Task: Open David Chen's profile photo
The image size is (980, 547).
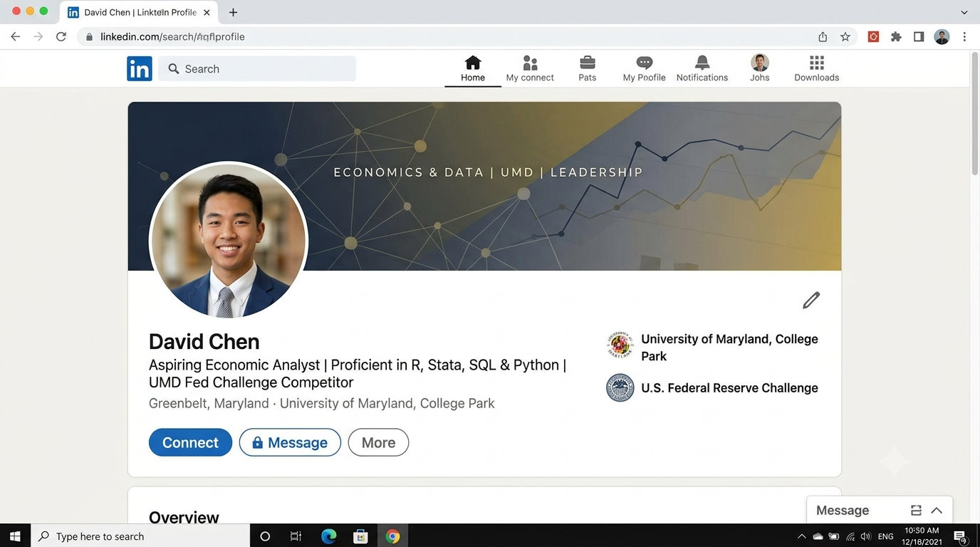Action: point(229,240)
